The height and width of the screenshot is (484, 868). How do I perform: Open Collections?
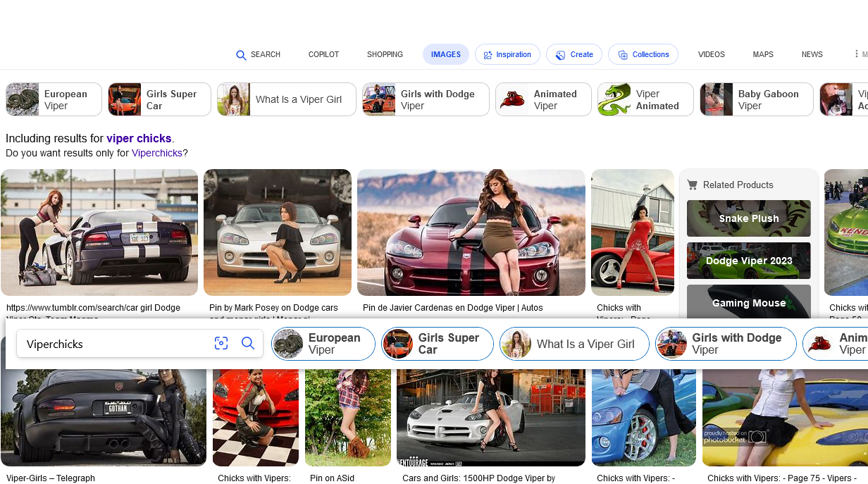coord(643,54)
